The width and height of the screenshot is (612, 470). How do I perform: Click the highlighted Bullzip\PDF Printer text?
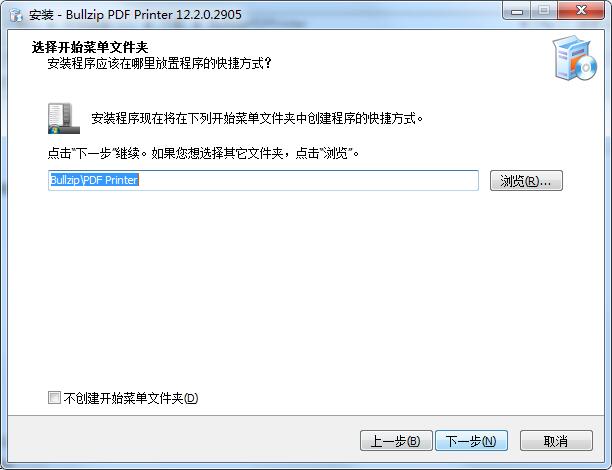[x=94, y=180]
